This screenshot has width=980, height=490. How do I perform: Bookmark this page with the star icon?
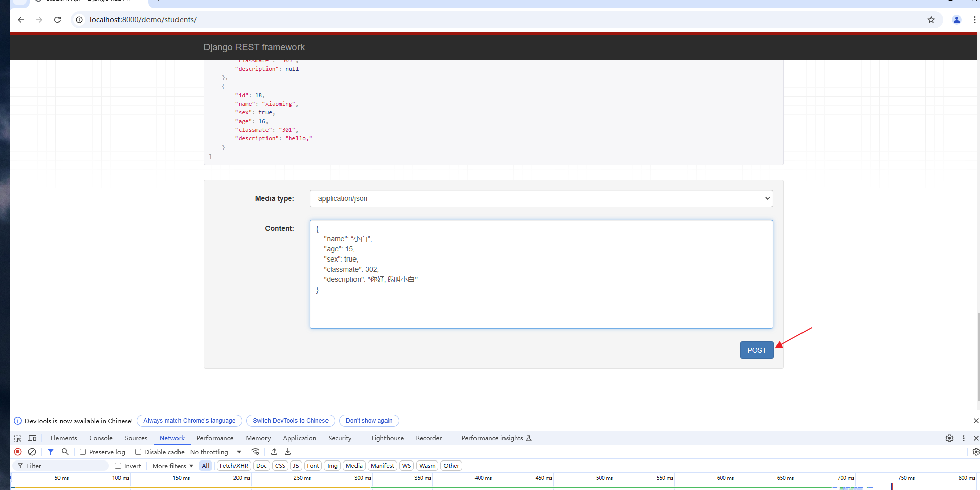coord(931,20)
